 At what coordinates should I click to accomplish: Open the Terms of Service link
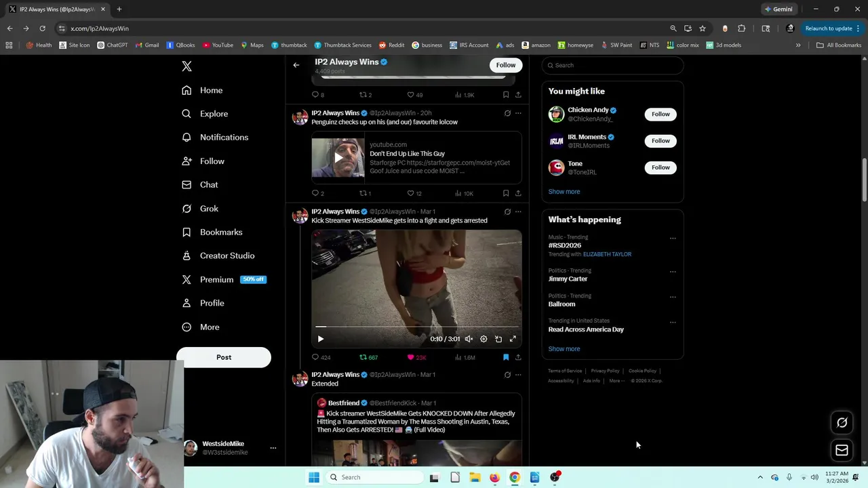coord(565,371)
